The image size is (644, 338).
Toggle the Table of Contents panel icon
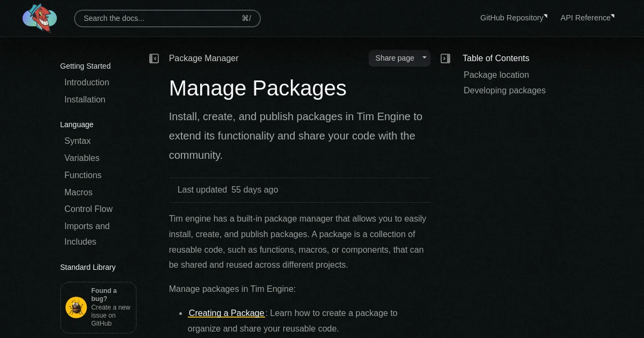point(445,58)
